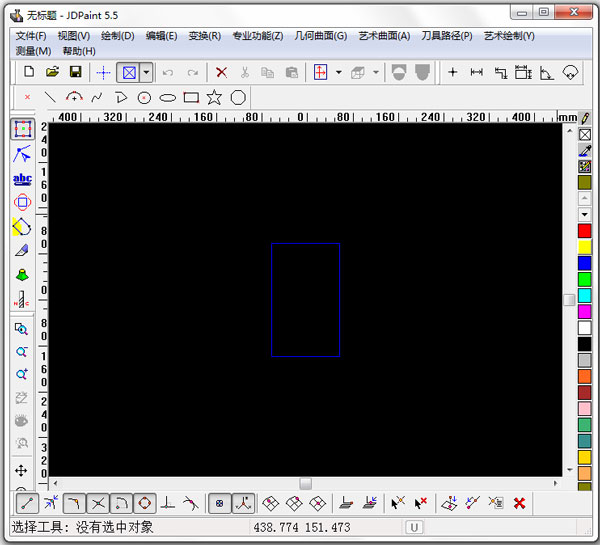Select the star shape tool
Image resolution: width=600 pixels, height=545 pixels.
click(214, 97)
